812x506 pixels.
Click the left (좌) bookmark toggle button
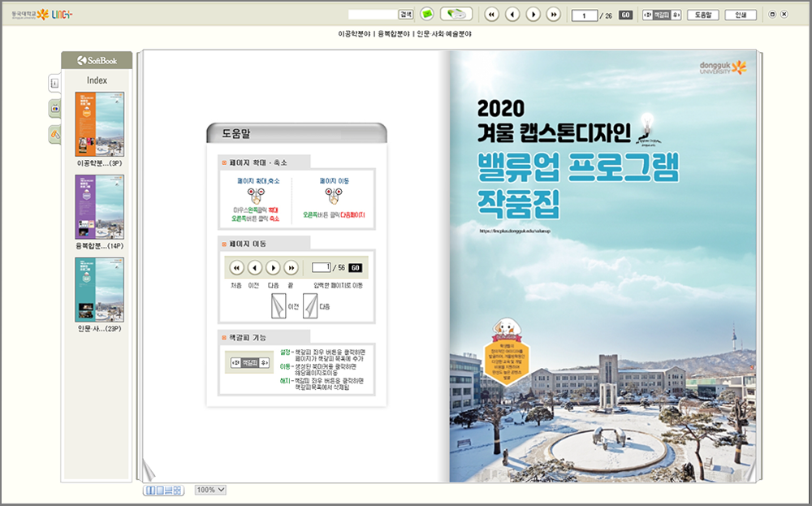tap(647, 15)
